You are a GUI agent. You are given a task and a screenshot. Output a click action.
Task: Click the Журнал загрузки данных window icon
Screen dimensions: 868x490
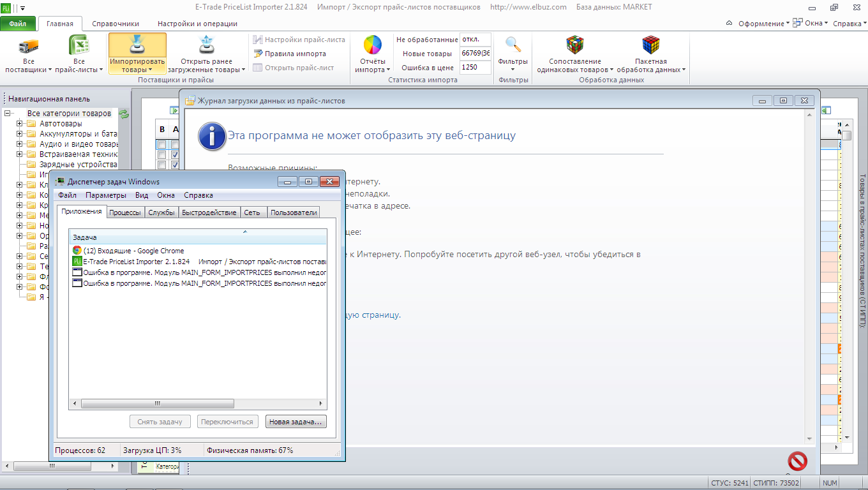pyautogui.click(x=190, y=100)
